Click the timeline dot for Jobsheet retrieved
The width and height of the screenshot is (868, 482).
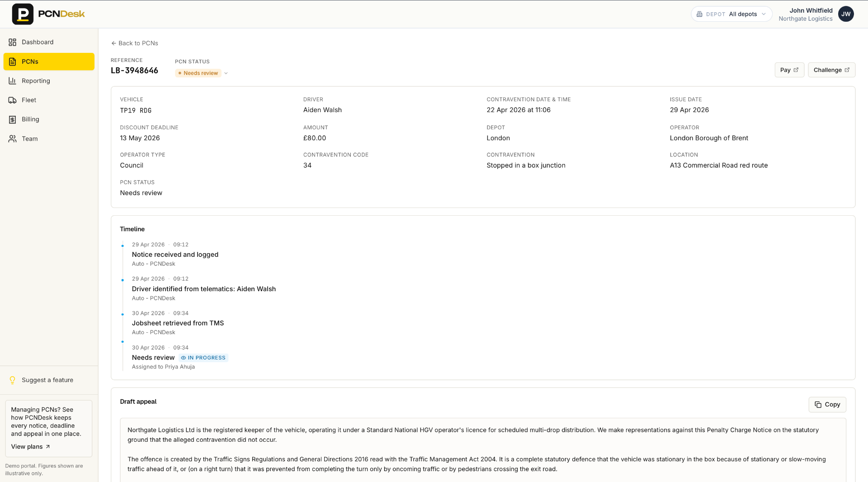(123, 315)
